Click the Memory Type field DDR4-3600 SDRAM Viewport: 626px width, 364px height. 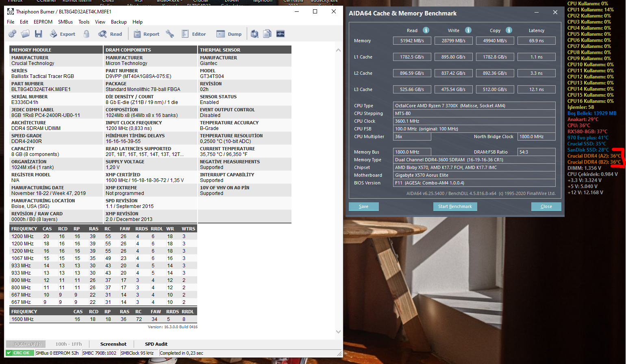tap(474, 160)
